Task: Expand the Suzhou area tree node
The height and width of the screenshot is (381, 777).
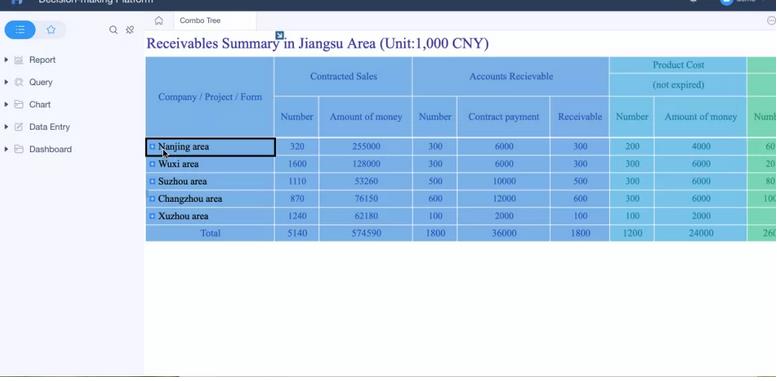Action: [x=153, y=181]
